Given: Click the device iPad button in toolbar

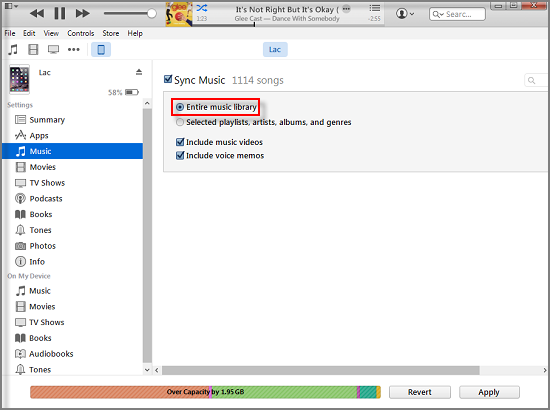Looking at the screenshot, I should click(101, 49).
